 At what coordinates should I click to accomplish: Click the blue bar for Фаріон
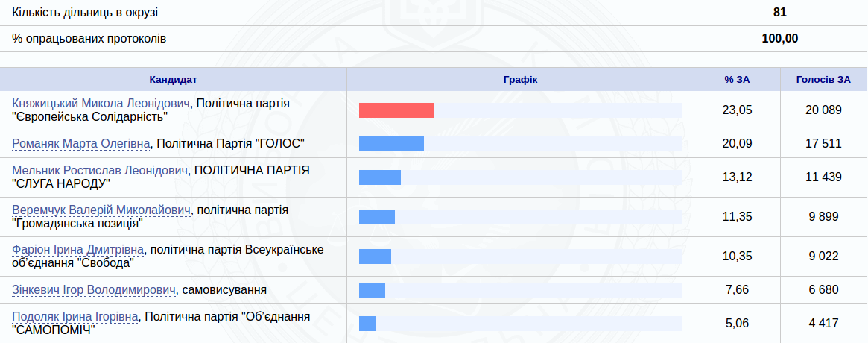point(376,257)
